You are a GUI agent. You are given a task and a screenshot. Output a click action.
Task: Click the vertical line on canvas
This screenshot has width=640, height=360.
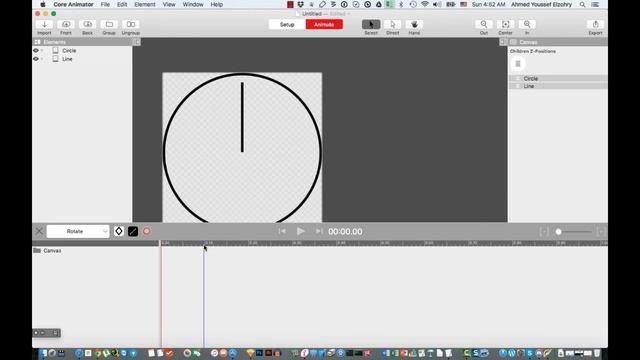point(242,118)
